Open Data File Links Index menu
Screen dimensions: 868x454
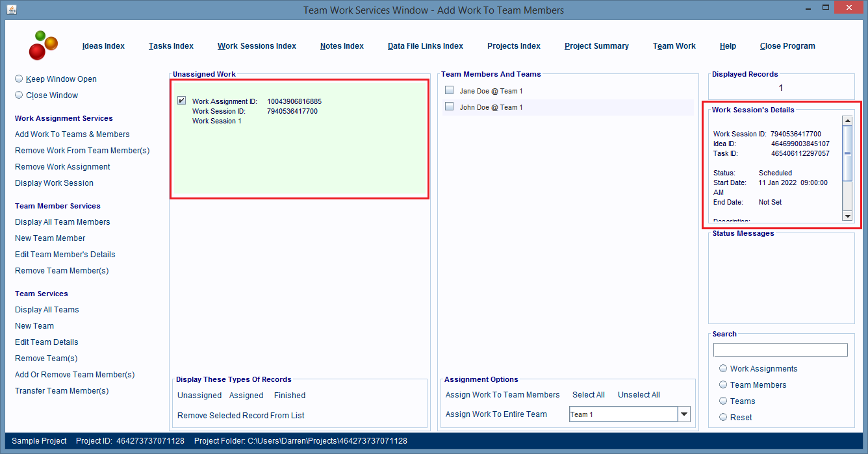click(x=426, y=46)
